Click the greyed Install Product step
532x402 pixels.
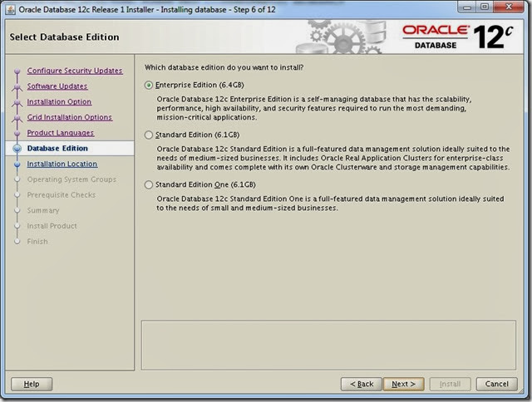52,226
